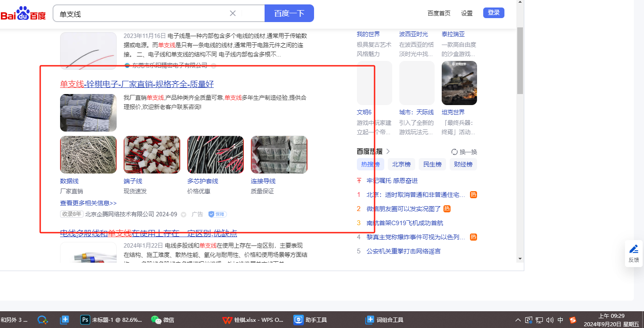Click the 多芯护套线 product image

[216, 155]
